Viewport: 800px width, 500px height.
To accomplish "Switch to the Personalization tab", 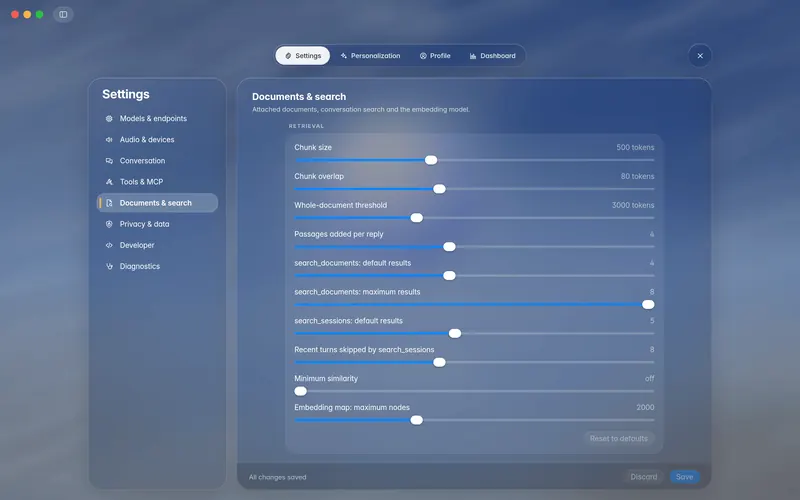I will point(370,56).
